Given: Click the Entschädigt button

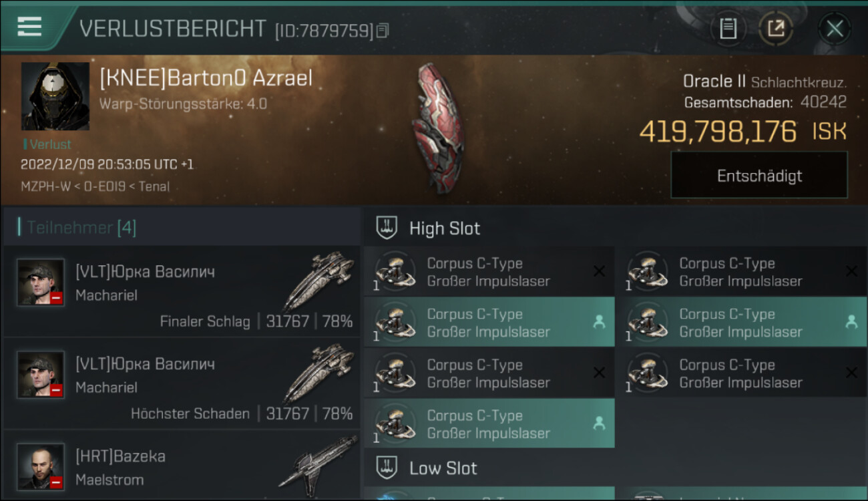Looking at the screenshot, I should click(x=759, y=176).
